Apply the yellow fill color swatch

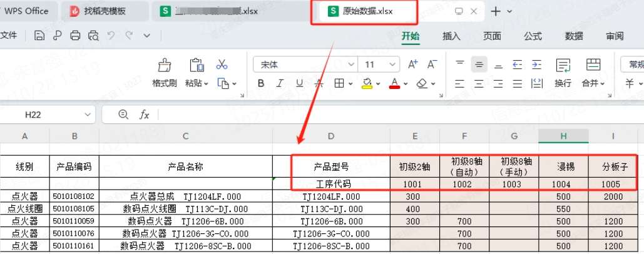367,84
